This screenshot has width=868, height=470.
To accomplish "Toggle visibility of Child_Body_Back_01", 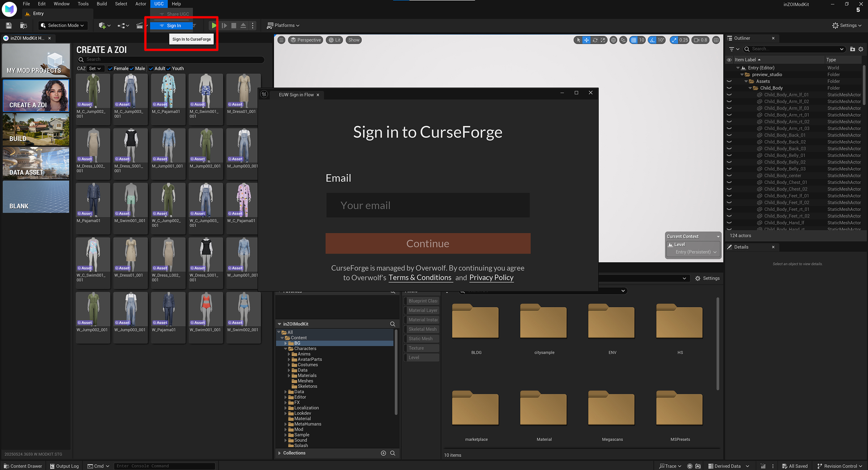I will [729, 135].
